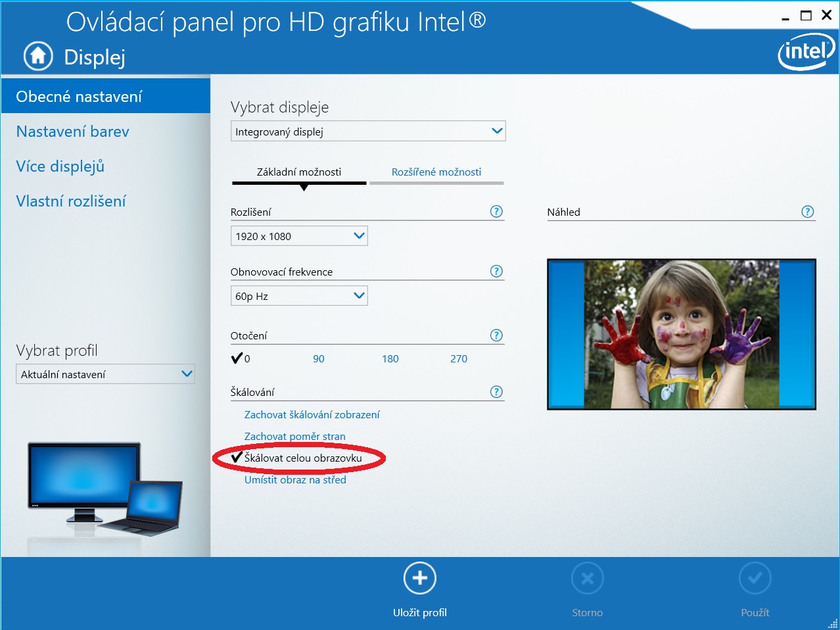Image resolution: width=840 pixels, height=630 pixels.
Task: Switch to Základní možnosti tab
Action: pyautogui.click(x=299, y=172)
